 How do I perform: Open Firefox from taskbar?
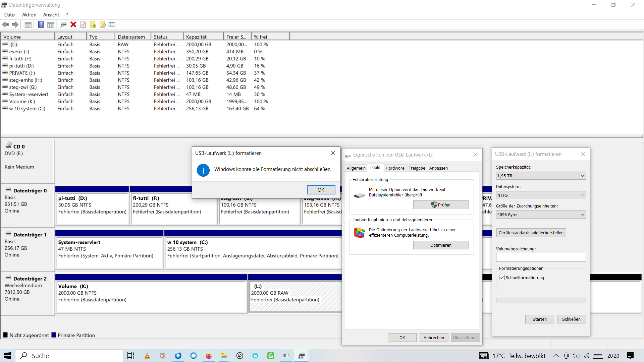coord(209,356)
